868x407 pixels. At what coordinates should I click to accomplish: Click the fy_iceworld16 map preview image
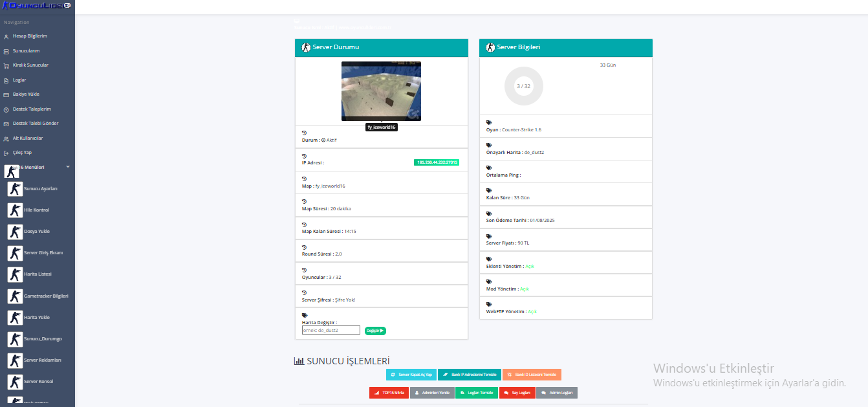pyautogui.click(x=381, y=91)
